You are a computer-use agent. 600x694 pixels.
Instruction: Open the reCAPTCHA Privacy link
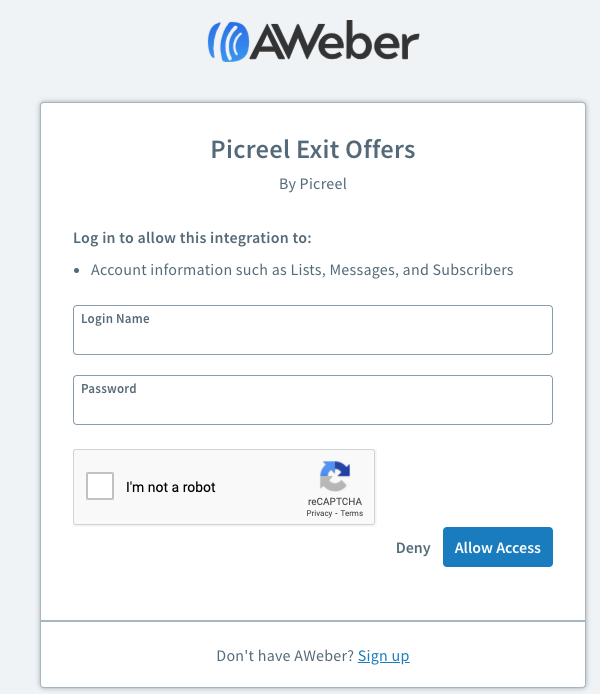point(319,513)
